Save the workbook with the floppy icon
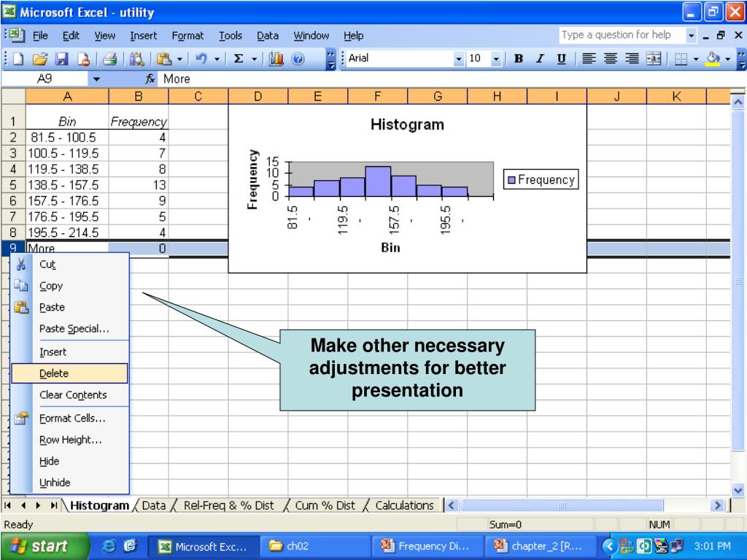 pos(62,59)
